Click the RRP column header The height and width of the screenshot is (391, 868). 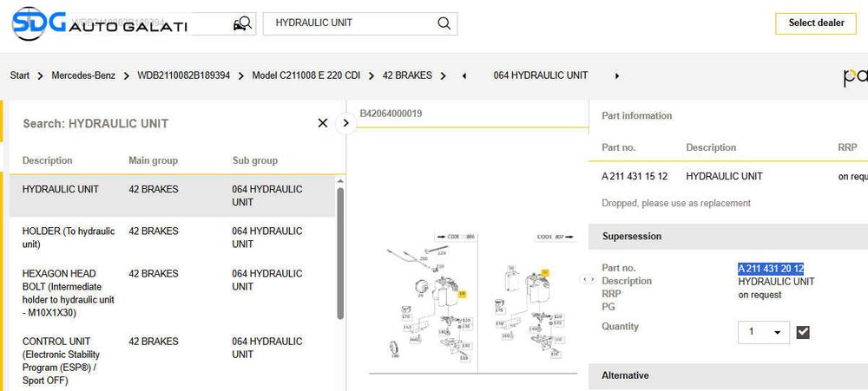(847, 147)
